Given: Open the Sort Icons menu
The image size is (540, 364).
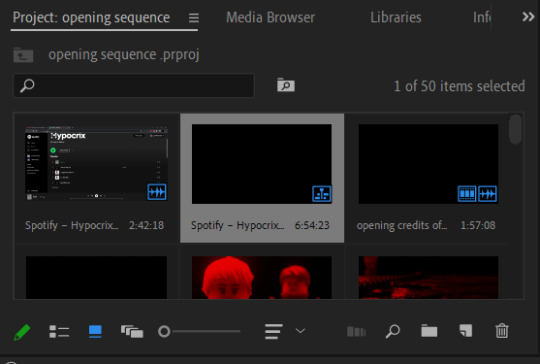Looking at the screenshot, I should point(274,331).
